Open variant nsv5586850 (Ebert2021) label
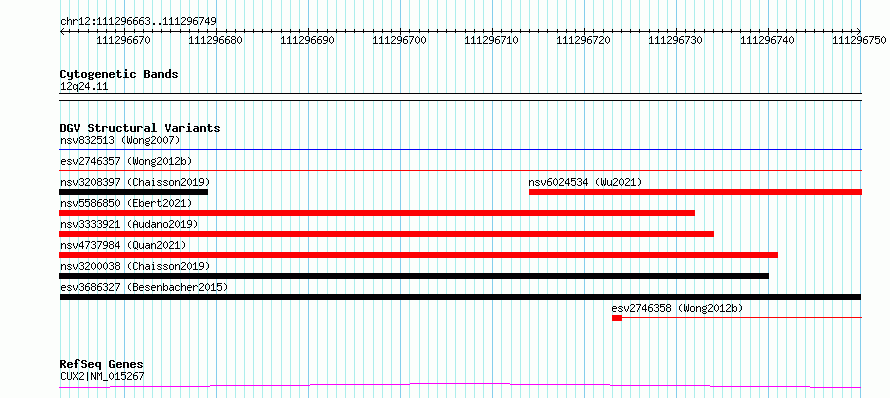The image size is (890, 398). [126, 203]
